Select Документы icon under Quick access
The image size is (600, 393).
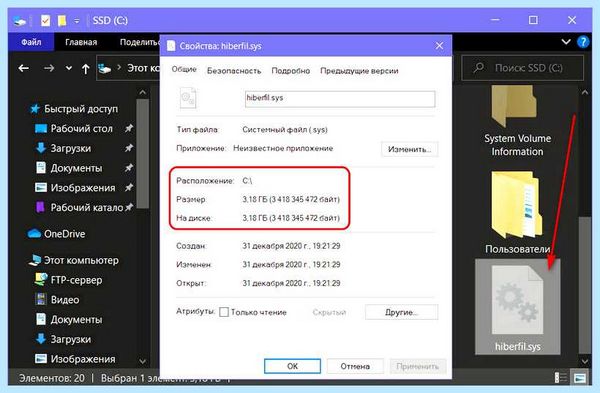pyautogui.click(x=41, y=168)
